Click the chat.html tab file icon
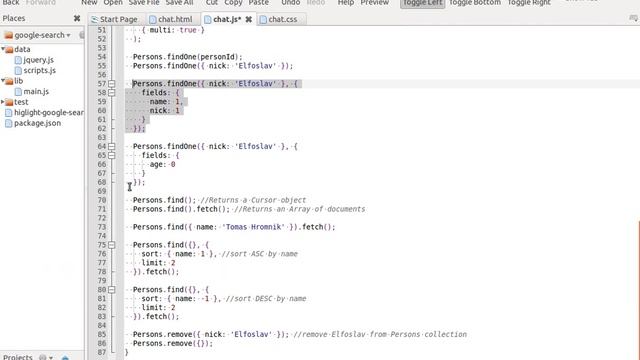The image size is (640, 360). (x=153, y=20)
